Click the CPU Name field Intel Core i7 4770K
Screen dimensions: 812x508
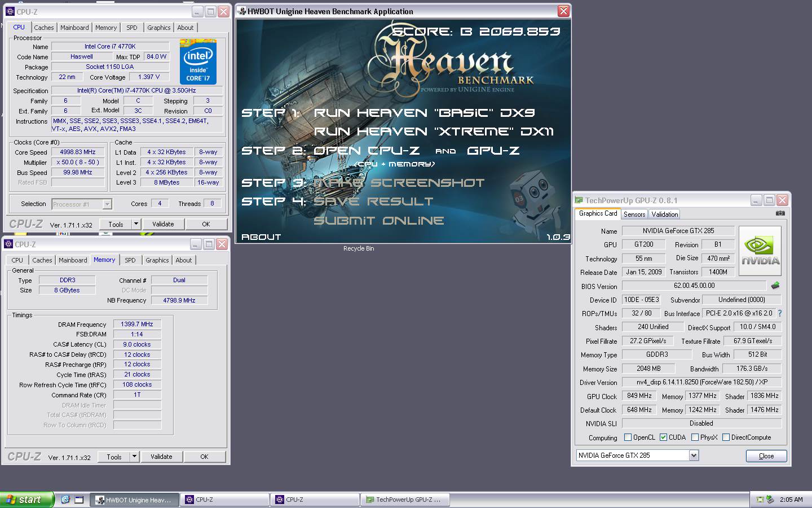point(111,46)
